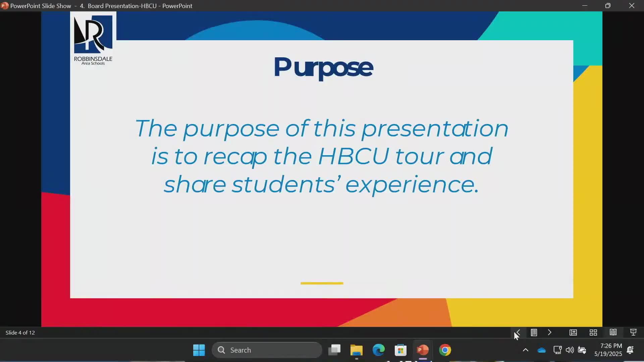Switch to Normal view
This screenshot has height=362, width=644.
[x=573, y=333]
